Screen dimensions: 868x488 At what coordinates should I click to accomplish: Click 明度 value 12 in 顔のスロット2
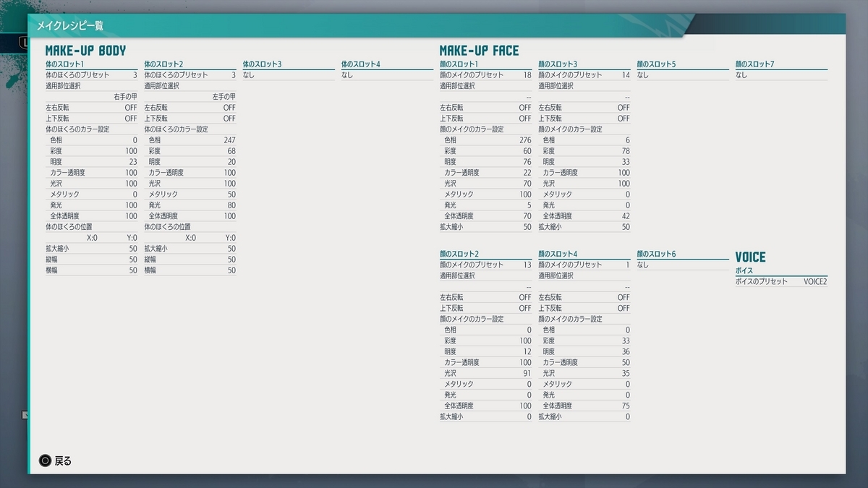527,352
